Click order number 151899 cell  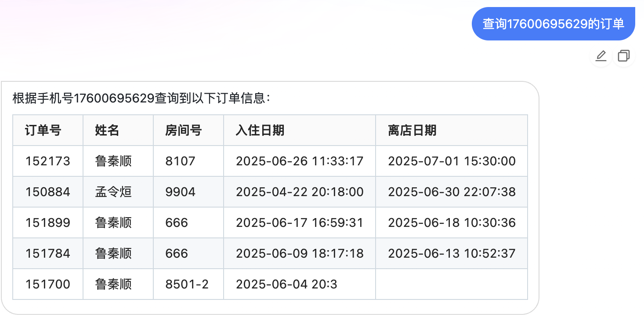point(48,223)
